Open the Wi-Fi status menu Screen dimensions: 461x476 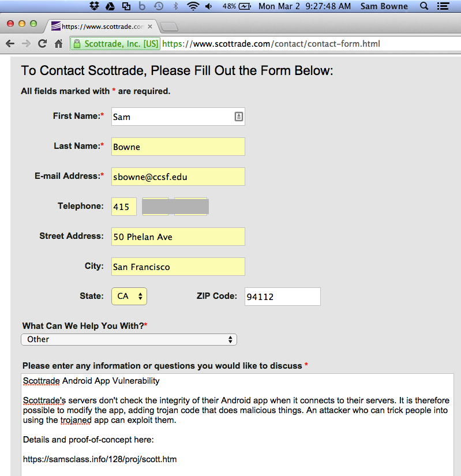coord(192,7)
